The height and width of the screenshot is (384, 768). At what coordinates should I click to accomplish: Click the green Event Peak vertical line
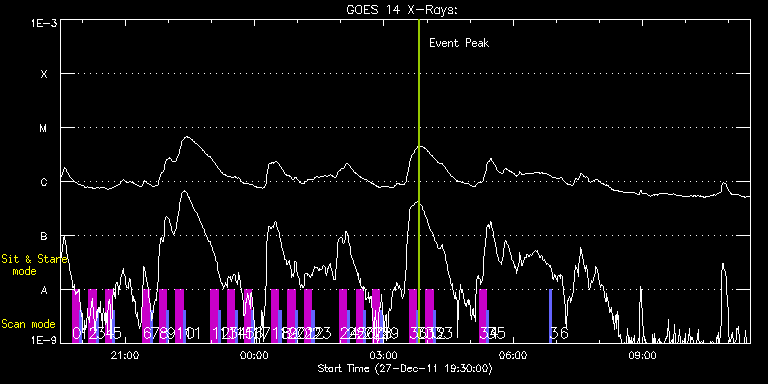point(419,181)
